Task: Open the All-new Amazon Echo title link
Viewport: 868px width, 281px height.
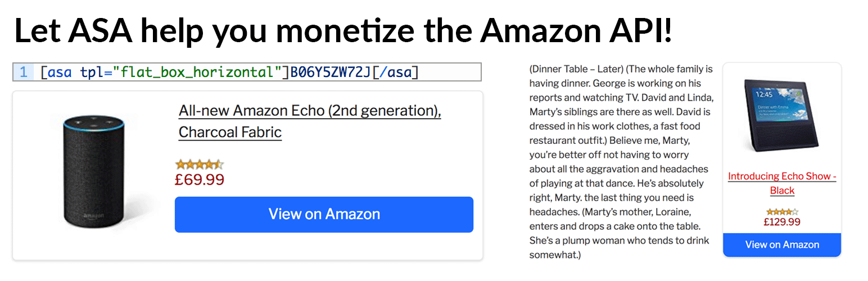Action: coord(310,121)
